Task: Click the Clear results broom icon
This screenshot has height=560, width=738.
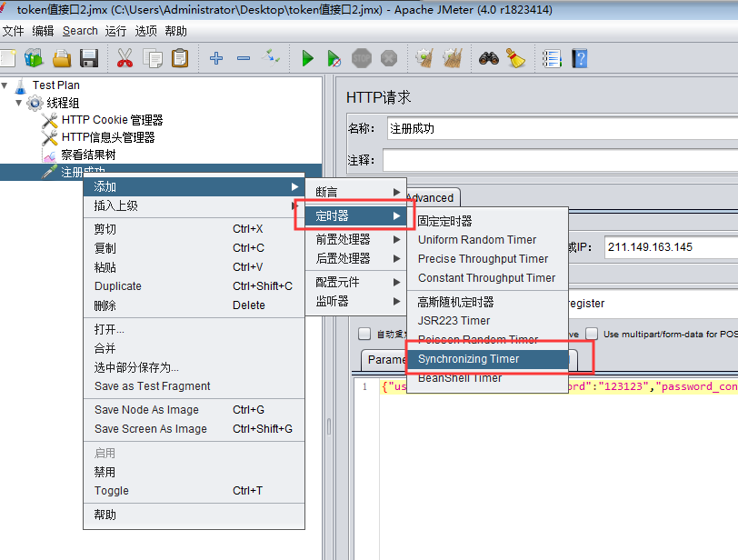Action: [424, 59]
